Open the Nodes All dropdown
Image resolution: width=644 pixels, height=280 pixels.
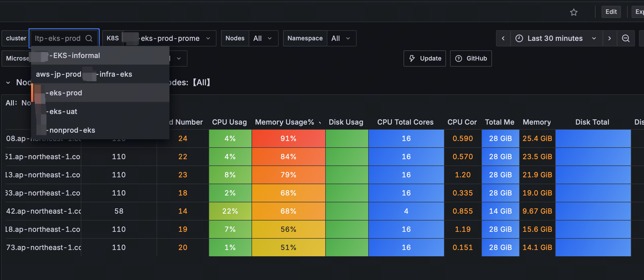tap(263, 38)
